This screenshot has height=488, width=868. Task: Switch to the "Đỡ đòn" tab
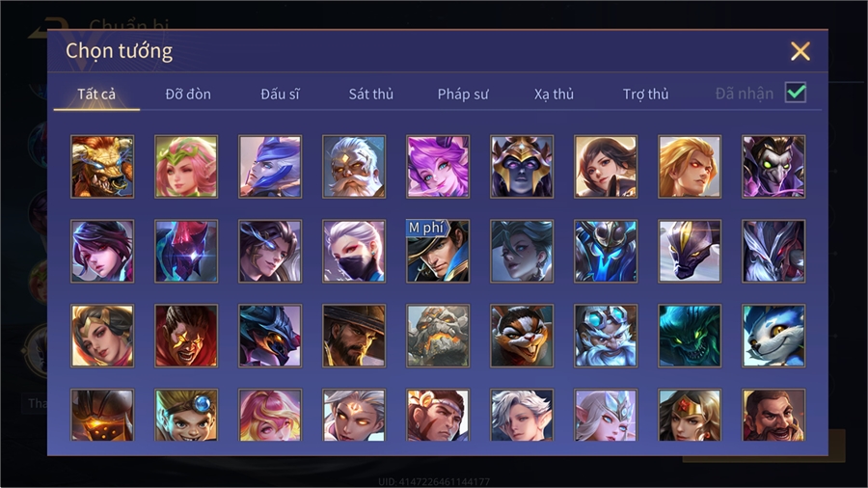188,95
